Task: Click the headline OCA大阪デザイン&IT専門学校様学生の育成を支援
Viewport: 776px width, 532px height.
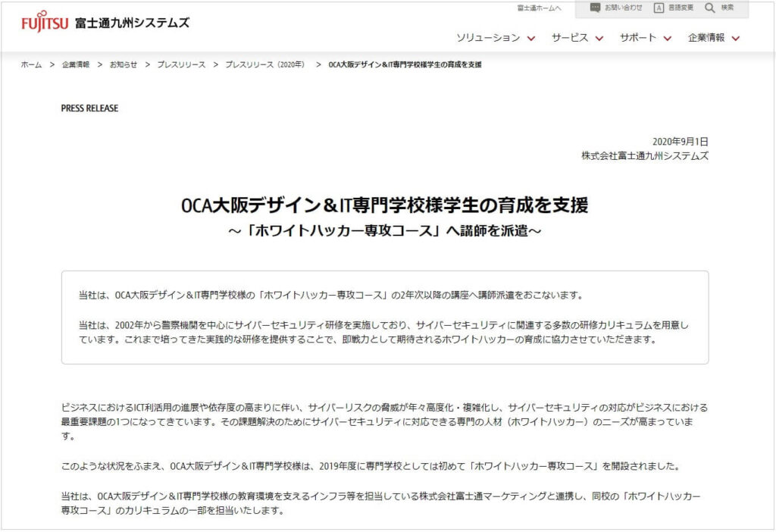Action: (x=384, y=205)
